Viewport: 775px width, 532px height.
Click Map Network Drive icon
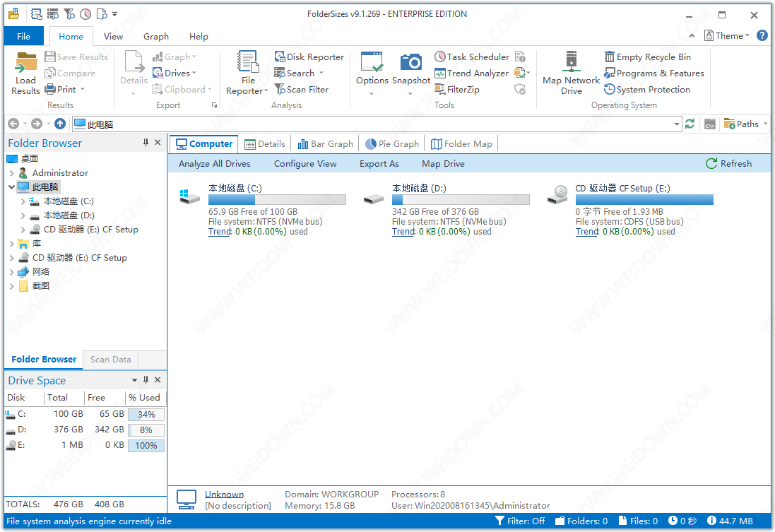pos(571,62)
